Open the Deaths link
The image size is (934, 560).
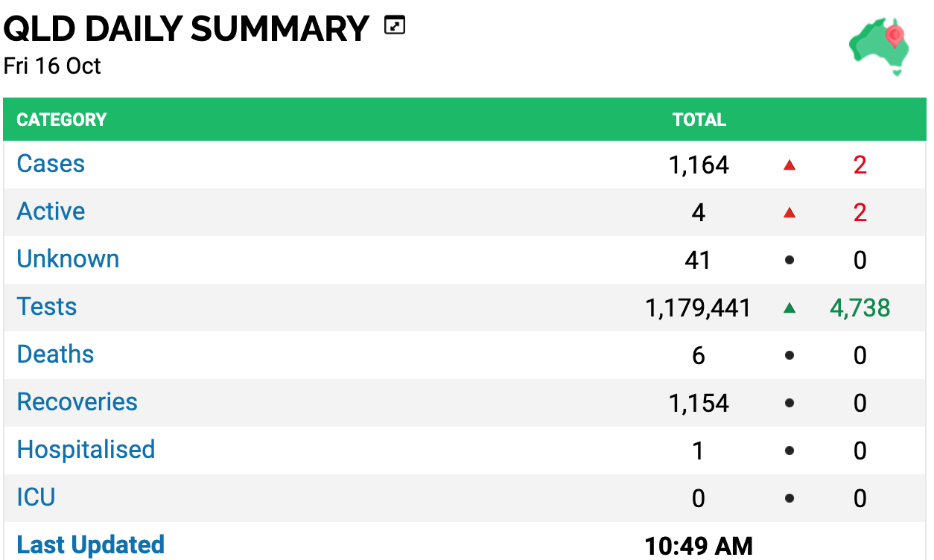point(55,354)
